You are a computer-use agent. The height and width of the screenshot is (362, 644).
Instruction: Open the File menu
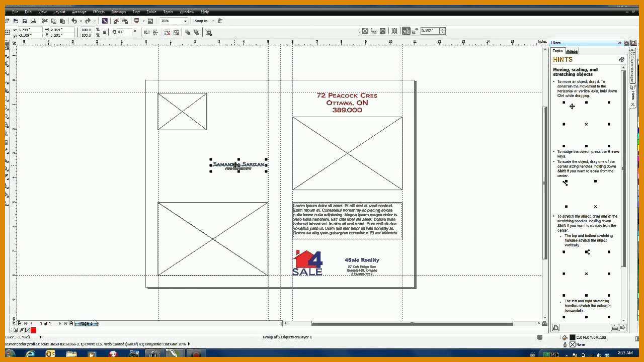point(15,12)
